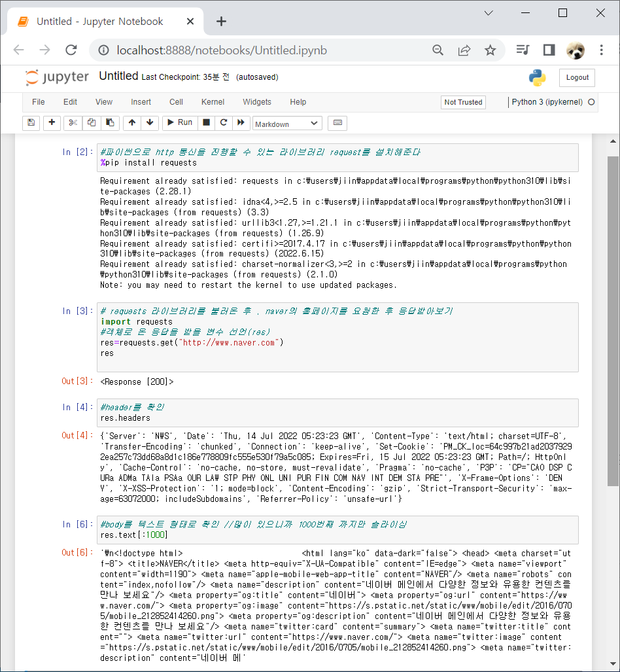Reload the browser page
Viewport: 620px width, 672px height.
pos(71,50)
